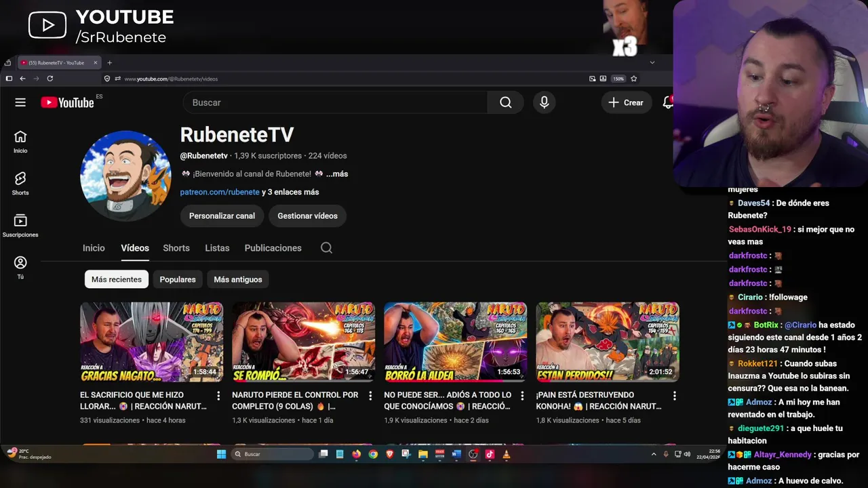This screenshot has width=868, height=488.
Task: Expand the channel description with ...más
Action: pos(337,174)
